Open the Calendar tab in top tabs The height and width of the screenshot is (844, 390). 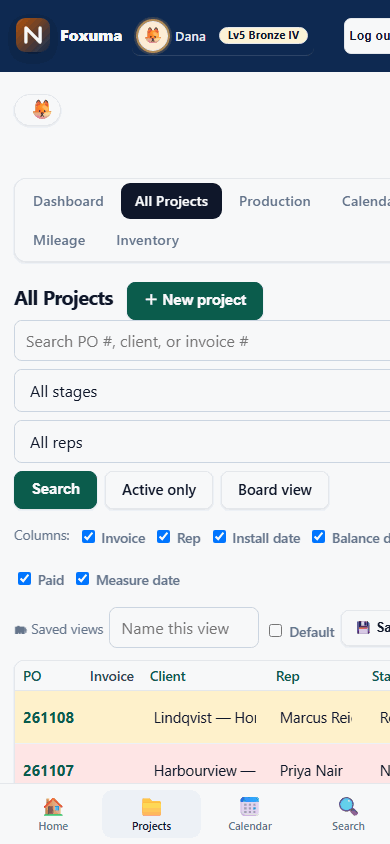coord(366,201)
